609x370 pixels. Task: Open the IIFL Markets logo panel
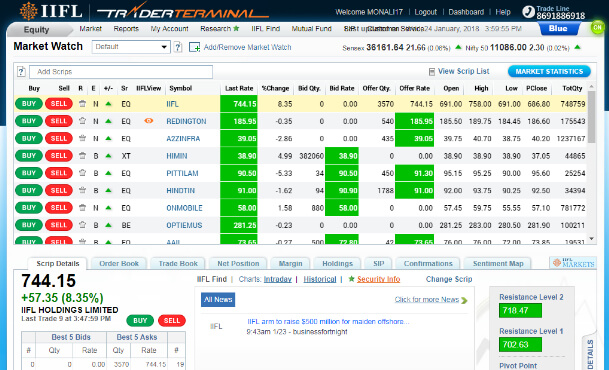[x=573, y=263]
